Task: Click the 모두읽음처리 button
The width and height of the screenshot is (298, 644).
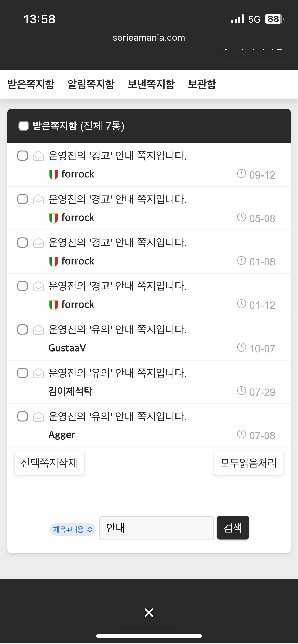Action: [x=248, y=463]
